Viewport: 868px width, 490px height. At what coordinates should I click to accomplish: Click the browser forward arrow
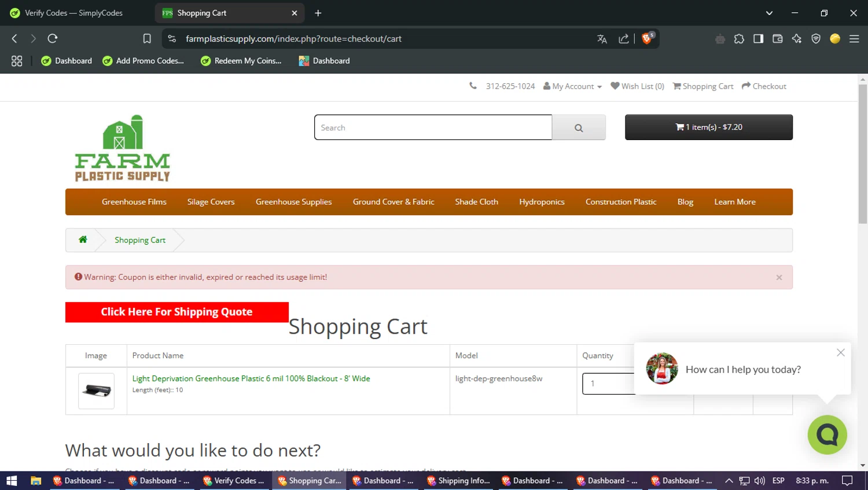click(33, 39)
